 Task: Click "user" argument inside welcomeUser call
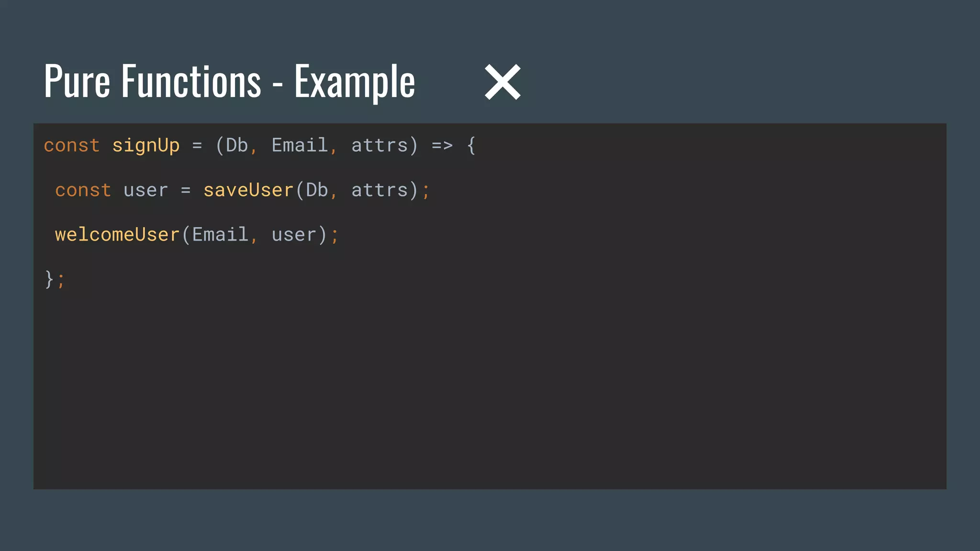tap(294, 235)
